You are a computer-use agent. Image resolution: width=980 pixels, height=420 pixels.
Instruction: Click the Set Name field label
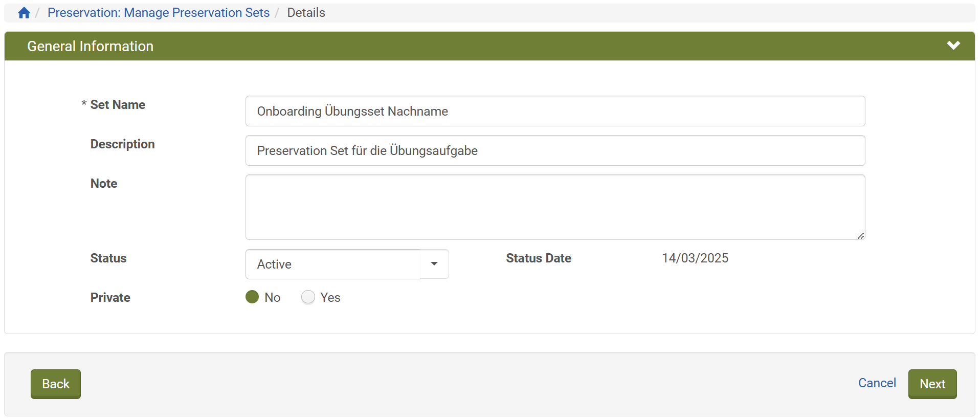click(118, 105)
